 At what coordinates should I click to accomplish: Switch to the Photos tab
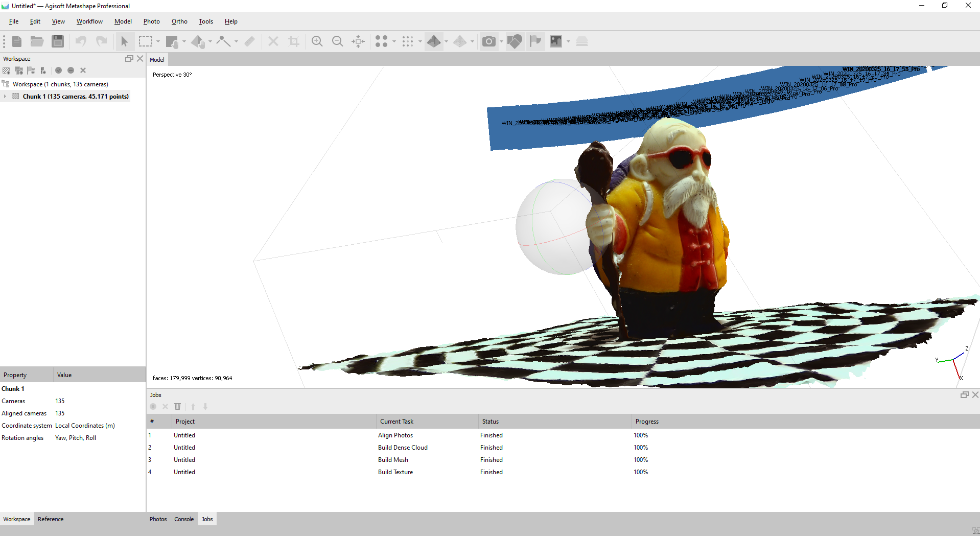[x=158, y=519]
